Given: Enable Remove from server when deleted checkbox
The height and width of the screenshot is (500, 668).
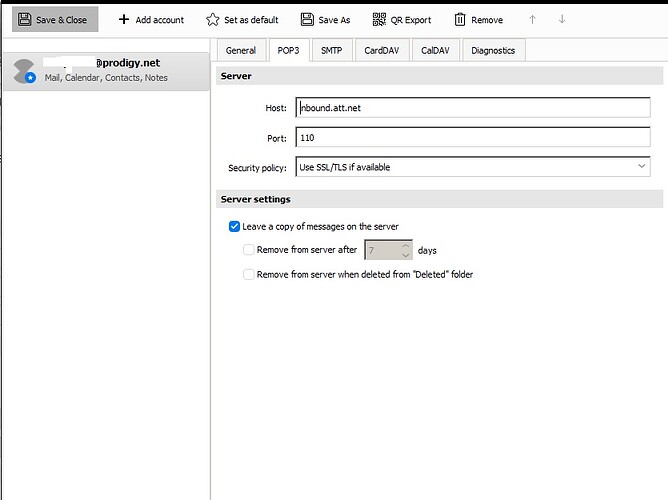Looking at the screenshot, I should click(x=249, y=274).
